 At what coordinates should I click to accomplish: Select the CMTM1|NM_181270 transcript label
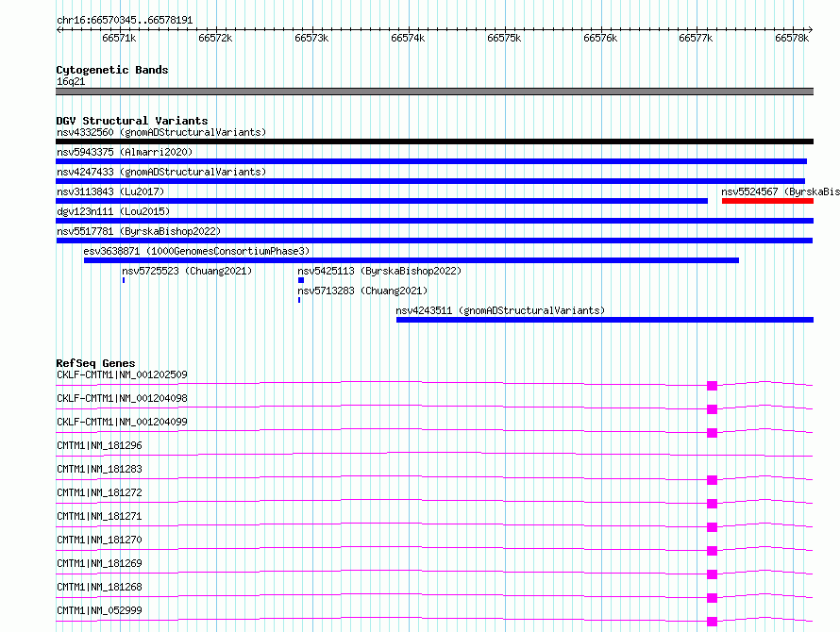99,540
